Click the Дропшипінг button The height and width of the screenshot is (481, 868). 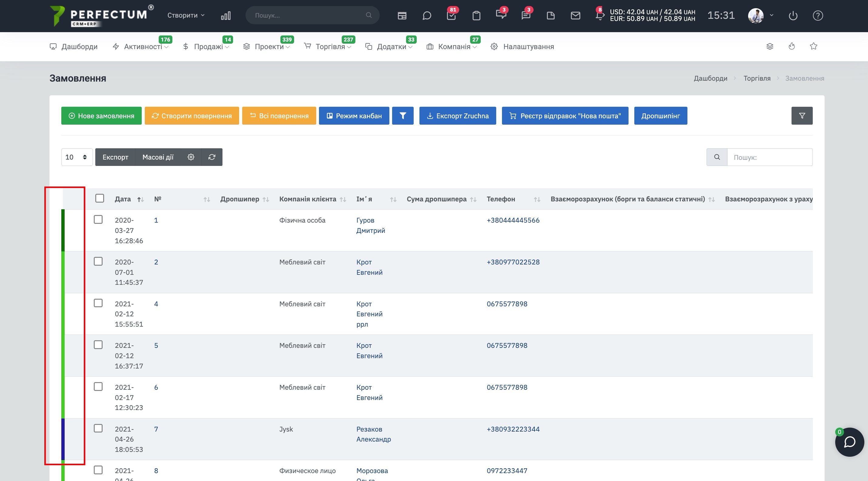(660, 116)
